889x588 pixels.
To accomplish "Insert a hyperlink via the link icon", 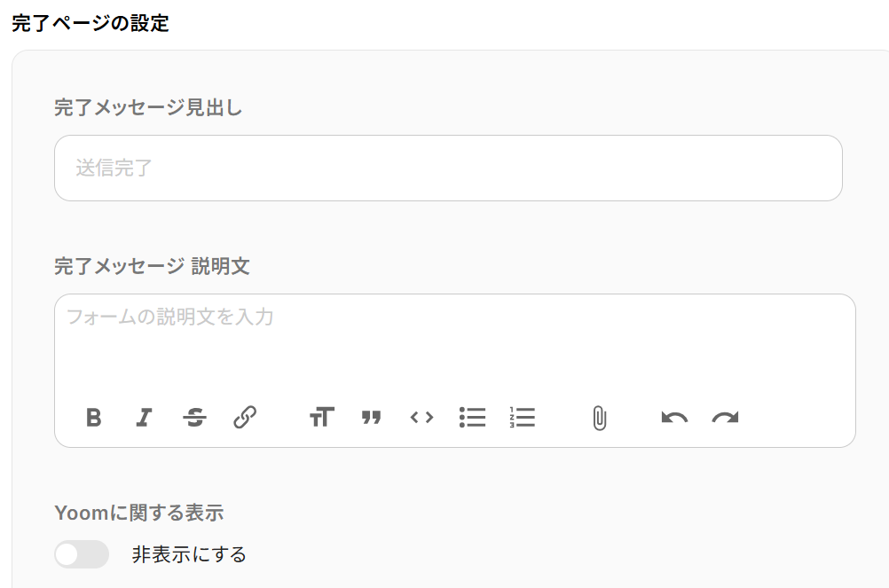I will (245, 418).
